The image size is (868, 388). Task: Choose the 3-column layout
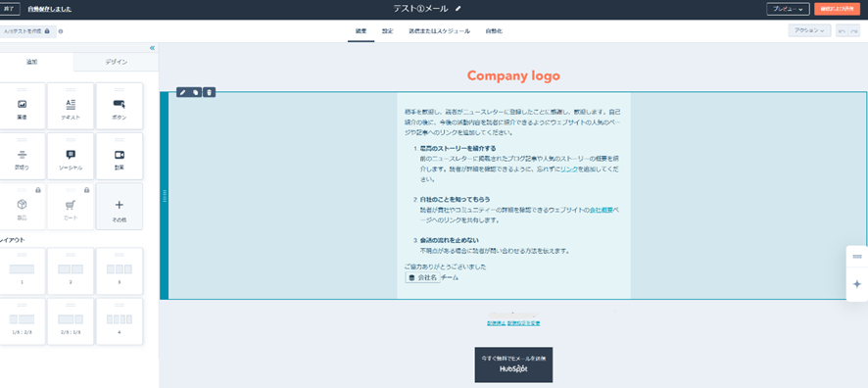coord(119,271)
